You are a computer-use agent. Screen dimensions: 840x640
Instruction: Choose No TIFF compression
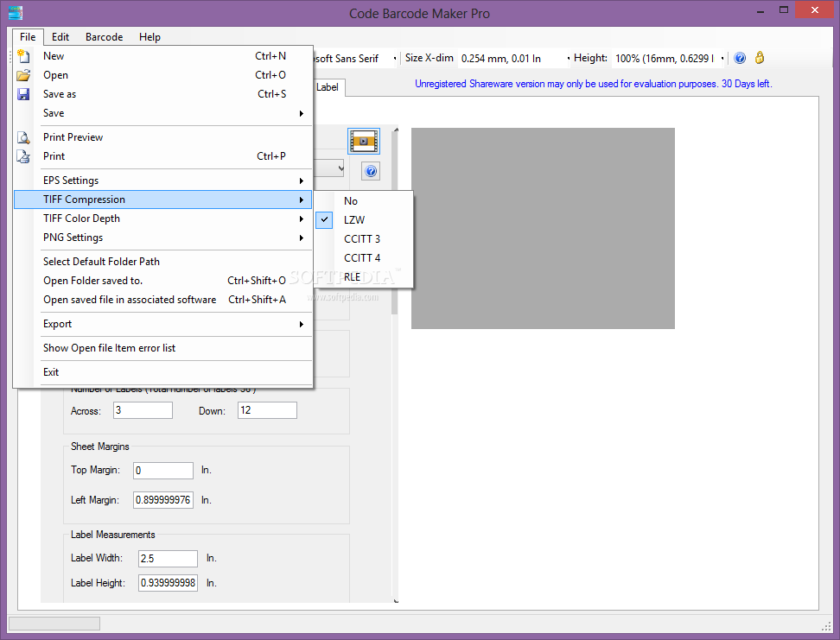coord(365,201)
